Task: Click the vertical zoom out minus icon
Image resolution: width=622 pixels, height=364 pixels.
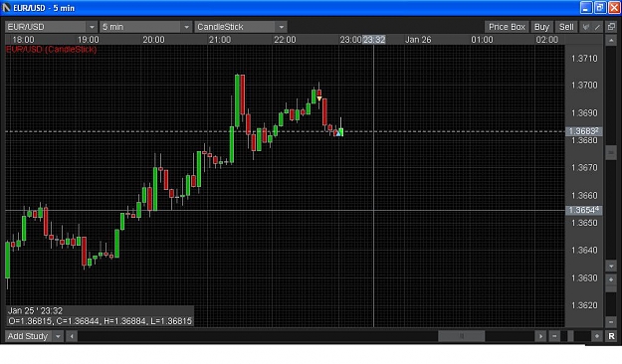Action: point(611,321)
